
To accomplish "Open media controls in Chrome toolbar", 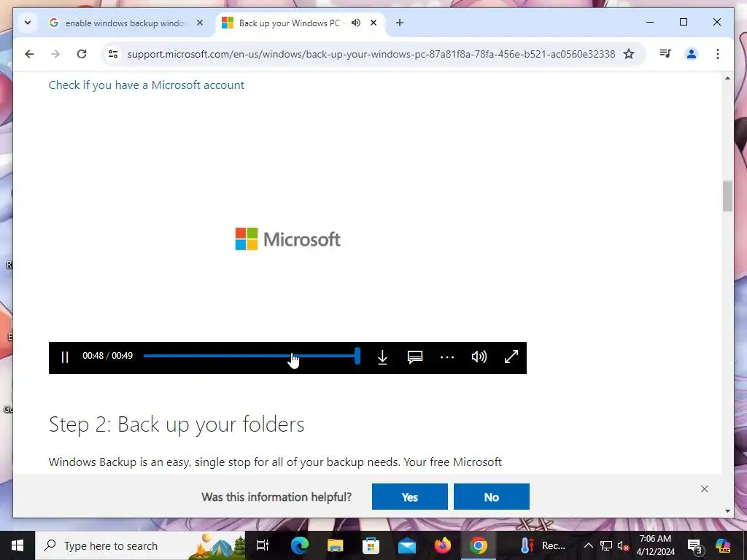I will coord(665,54).
